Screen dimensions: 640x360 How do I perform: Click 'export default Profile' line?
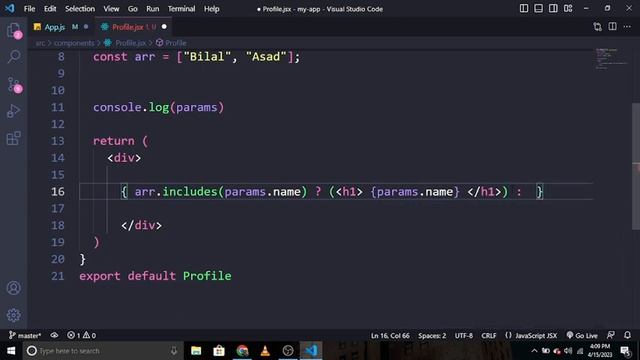[x=155, y=276]
